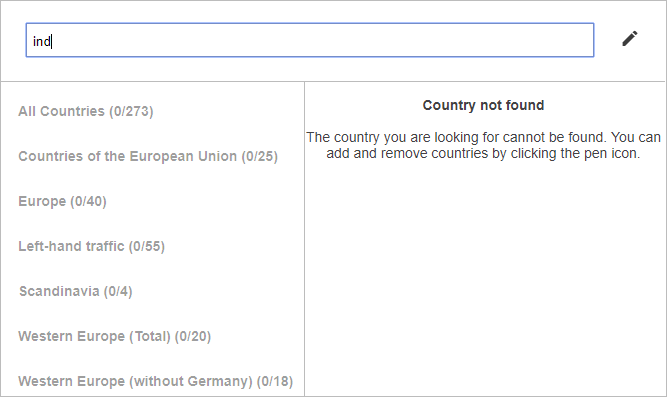Click the (0/20) Western Europe Total count

pyautogui.click(x=193, y=336)
